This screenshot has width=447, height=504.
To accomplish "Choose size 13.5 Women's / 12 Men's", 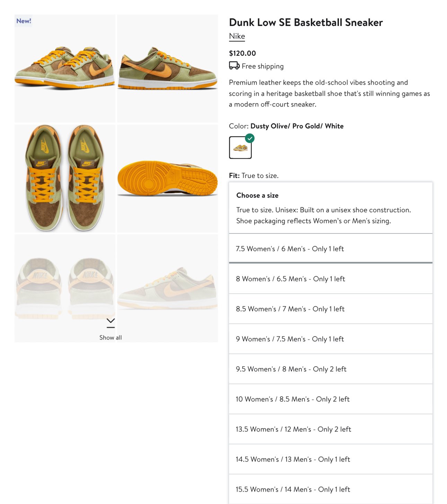I will click(331, 429).
